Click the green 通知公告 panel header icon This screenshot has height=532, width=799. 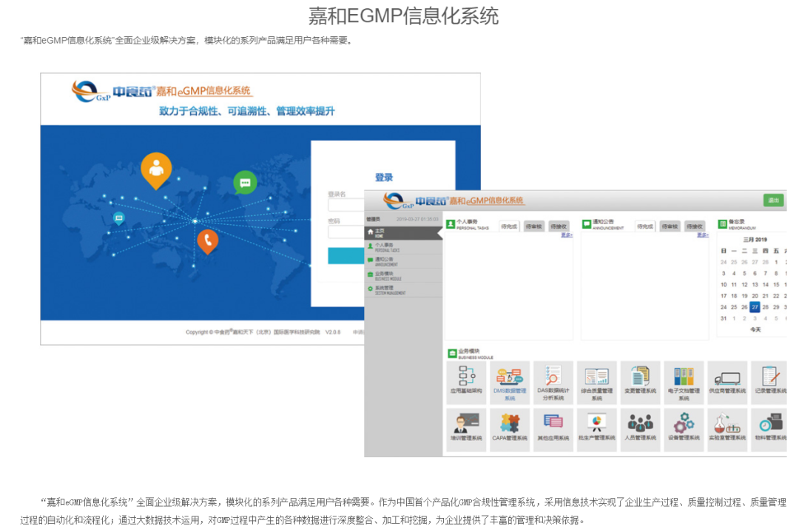coord(587,224)
